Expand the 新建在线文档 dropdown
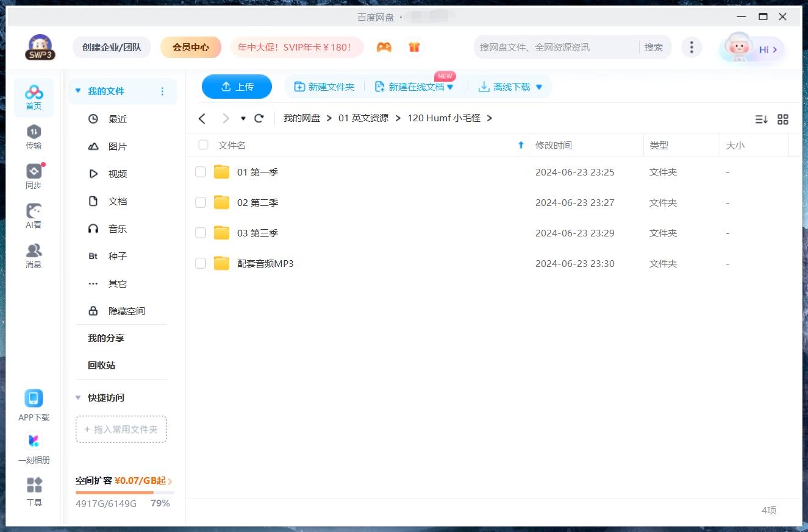Screen dimensions: 808x532 point(451,87)
